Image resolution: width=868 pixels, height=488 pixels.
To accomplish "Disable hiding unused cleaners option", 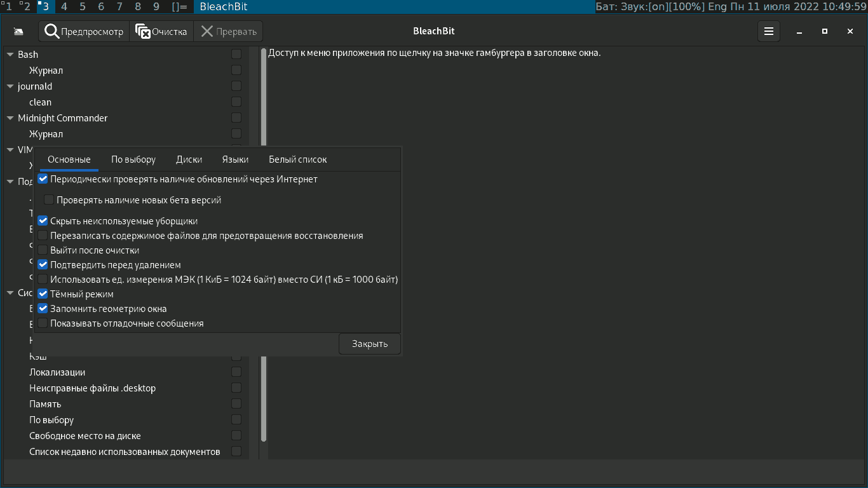I will [43, 220].
